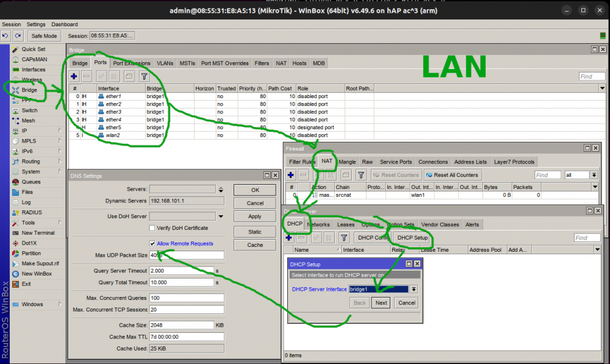This screenshot has height=364, width=610.
Task: Toggle Verify DoH Certificate checkbox
Action: pyautogui.click(x=152, y=228)
